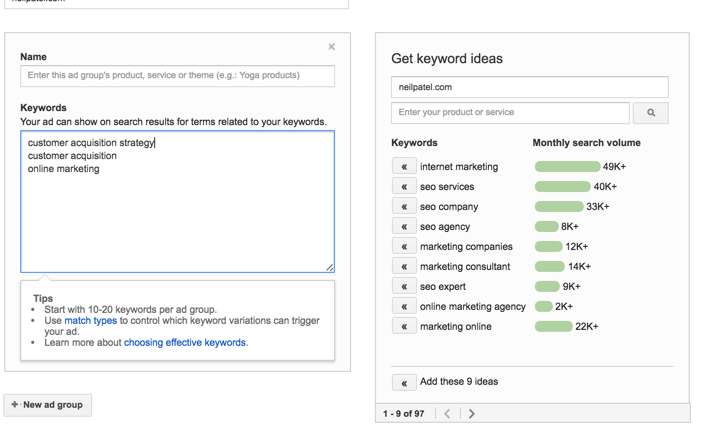Viewport: 705px width, 426px height.
Task: Click the 'Add these 9 ideas' button
Action: pos(404,382)
